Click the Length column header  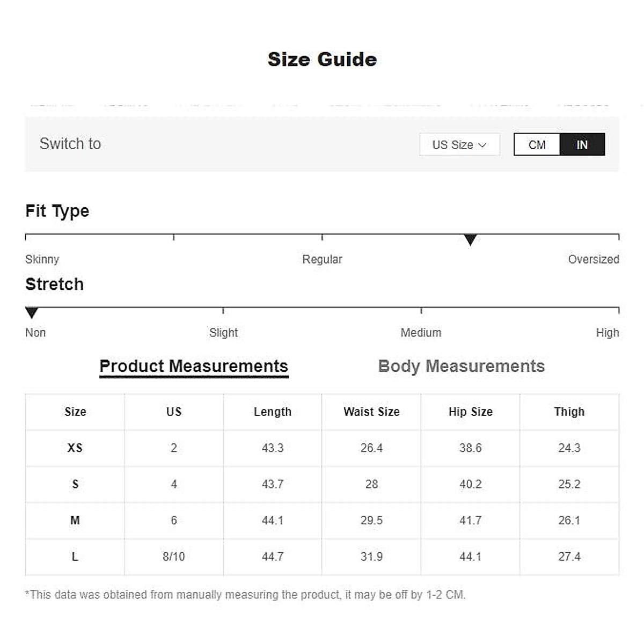[273, 412]
